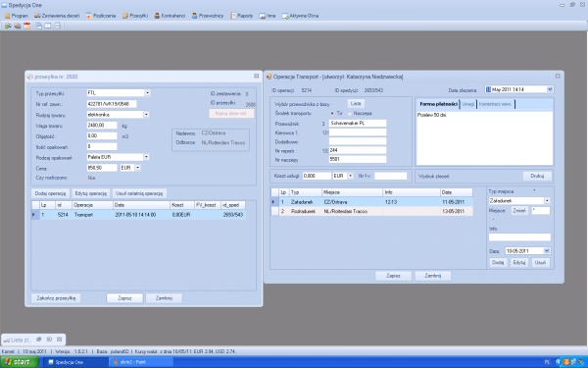Open the Inne menu
588x368 pixels.
click(268, 16)
